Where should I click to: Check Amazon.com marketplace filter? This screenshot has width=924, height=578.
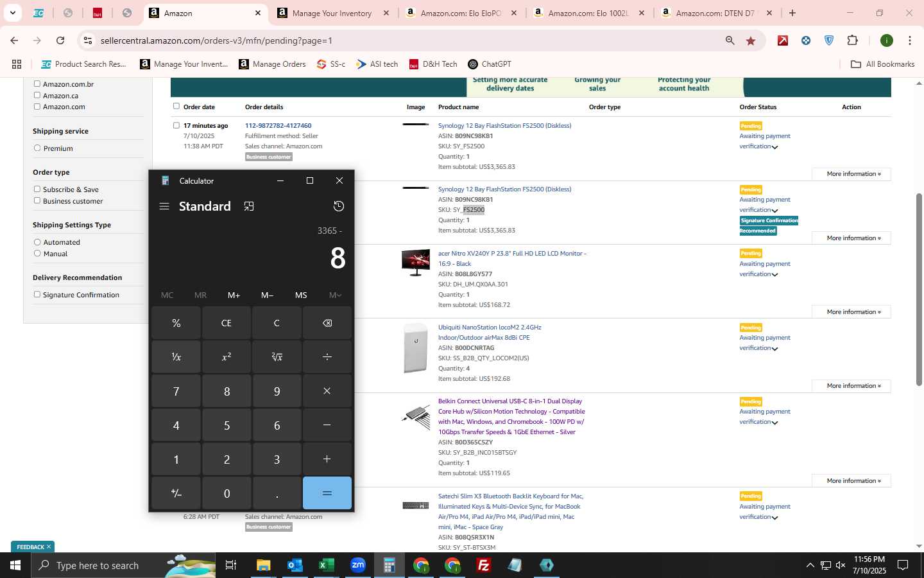pyautogui.click(x=37, y=107)
